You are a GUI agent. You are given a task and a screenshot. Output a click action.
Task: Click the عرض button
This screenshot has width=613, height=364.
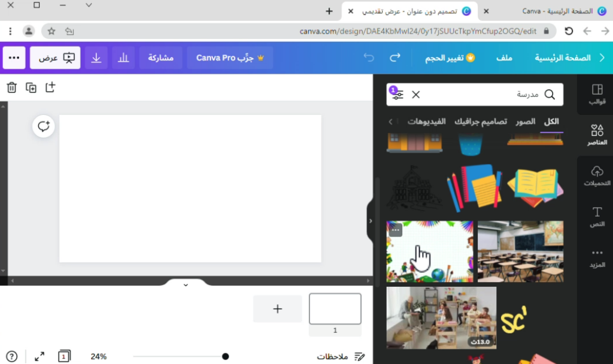point(54,57)
